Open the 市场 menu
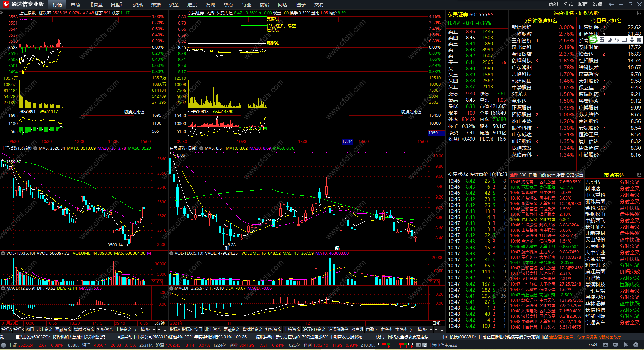Image resolution: width=644 pixels, height=350 pixels. 75,5
